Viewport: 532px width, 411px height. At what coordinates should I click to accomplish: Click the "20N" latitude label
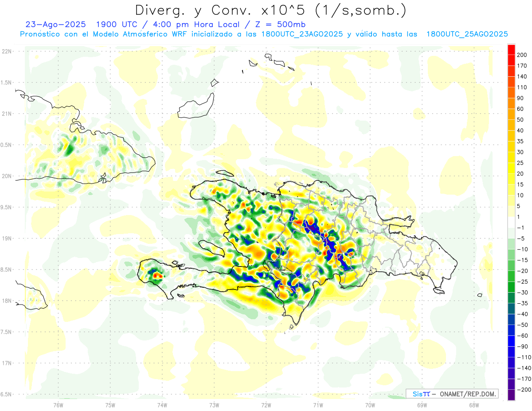(6, 176)
